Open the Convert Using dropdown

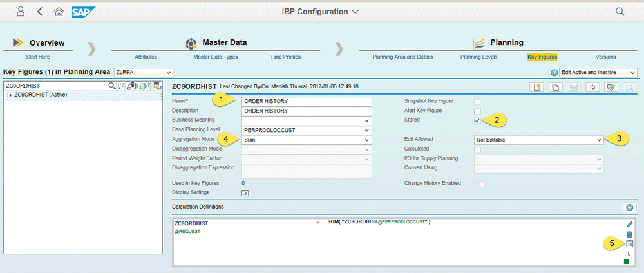[x=539, y=168]
